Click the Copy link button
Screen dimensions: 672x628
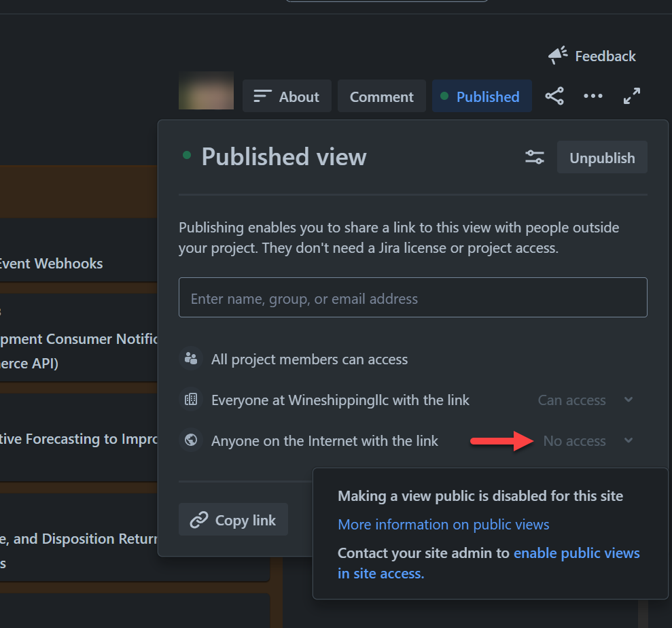[x=233, y=519]
